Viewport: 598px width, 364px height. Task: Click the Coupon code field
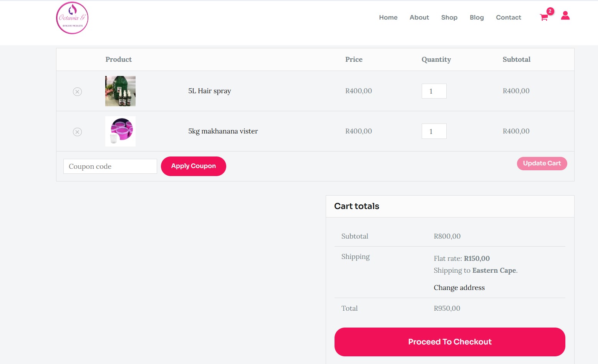click(x=110, y=166)
